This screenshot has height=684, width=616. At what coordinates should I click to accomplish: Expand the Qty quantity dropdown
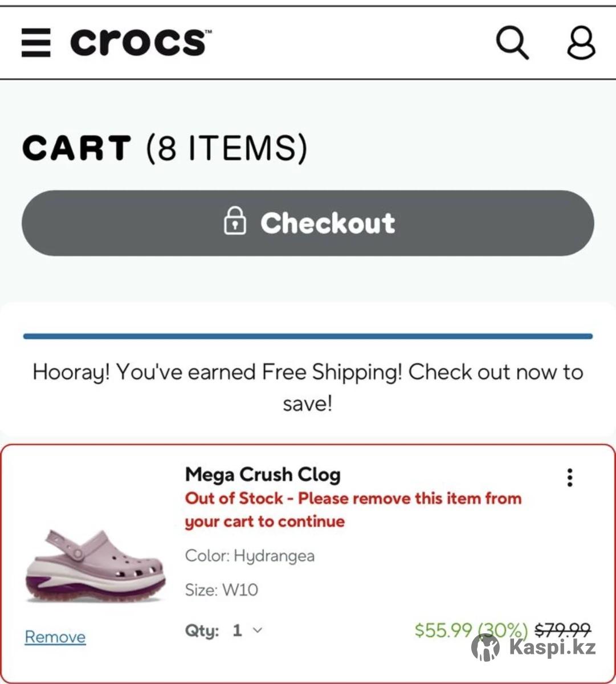(x=247, y=630)
